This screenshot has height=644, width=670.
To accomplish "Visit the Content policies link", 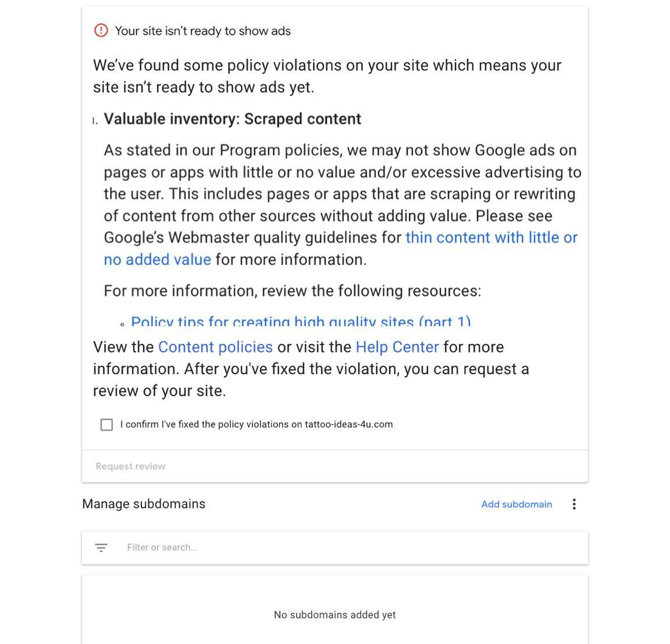I will 215,347.
